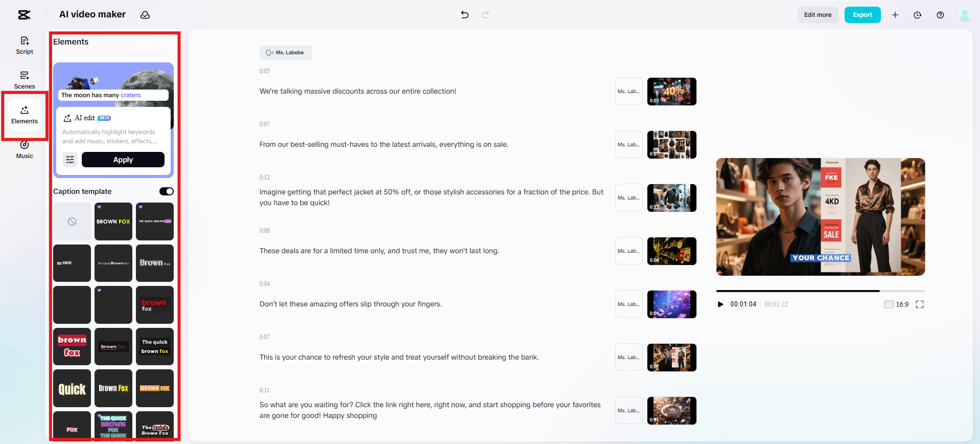Viewport: 980px width, 444px height.
Task: Select the product collage thumbnail at 0:07
Action: click(x=672, y=145)
